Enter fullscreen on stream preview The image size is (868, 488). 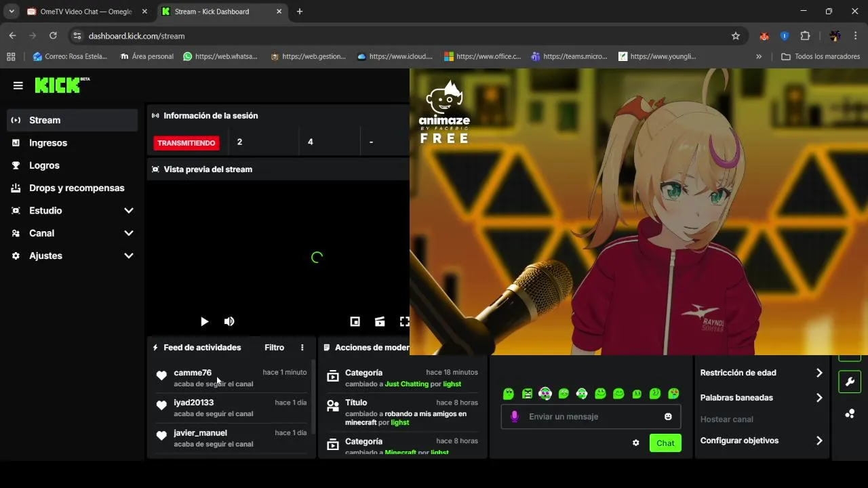click(x=404, y=321)
